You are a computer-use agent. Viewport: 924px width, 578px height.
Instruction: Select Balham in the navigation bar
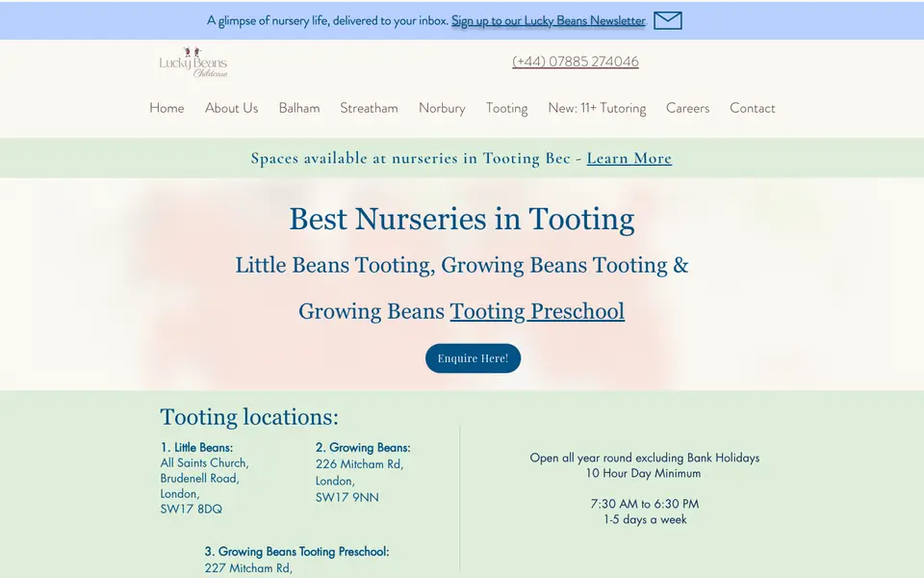coord(299,108)
